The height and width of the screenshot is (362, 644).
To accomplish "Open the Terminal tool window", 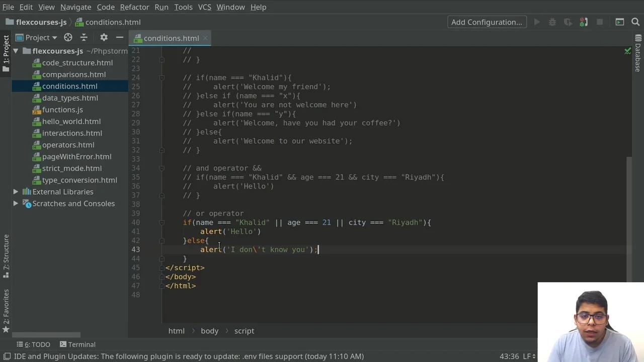I will (77, 344).
